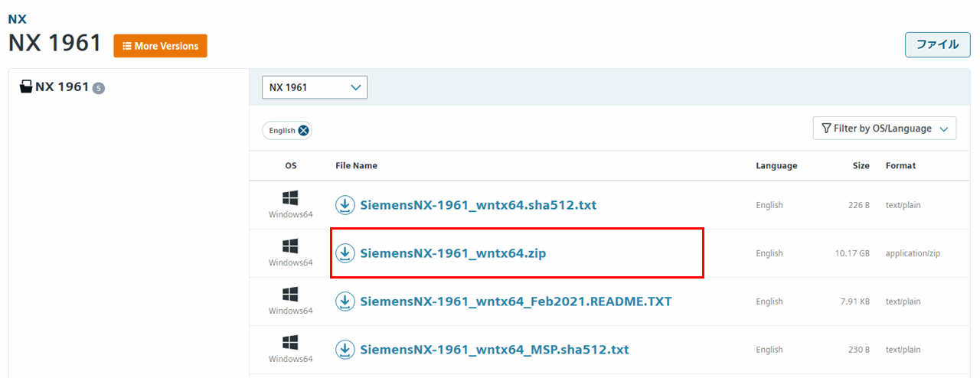The width and height of the screenshot is (980, 378).
Task: Download SiemensNX-1961_wntx64.zip file link
Action: [452, 253]
